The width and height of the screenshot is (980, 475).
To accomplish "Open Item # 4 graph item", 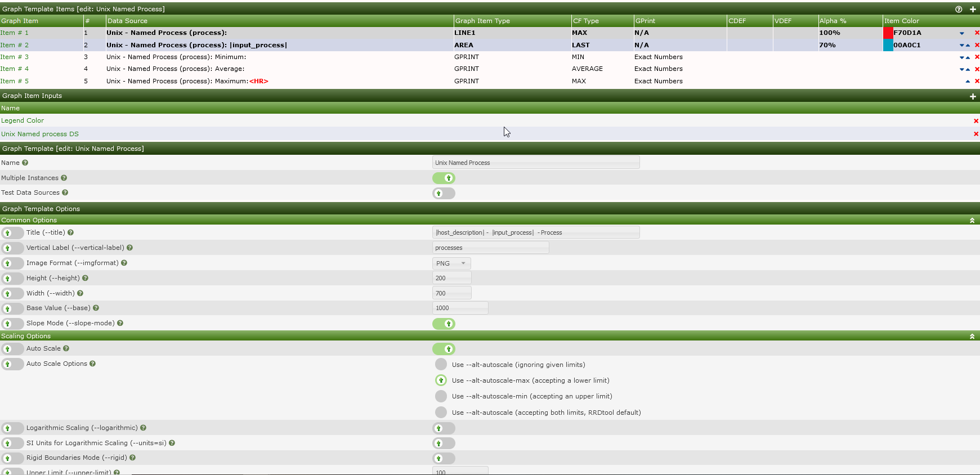I will [15, 69].
